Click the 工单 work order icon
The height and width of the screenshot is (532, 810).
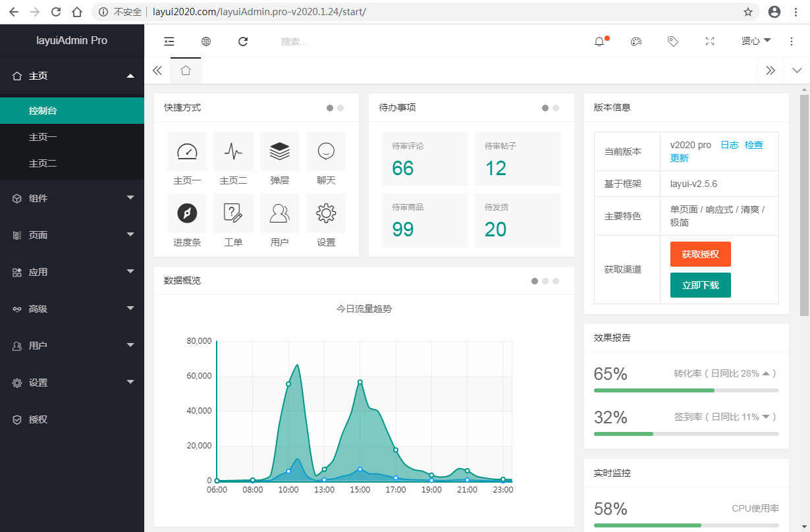coord(233,214)
